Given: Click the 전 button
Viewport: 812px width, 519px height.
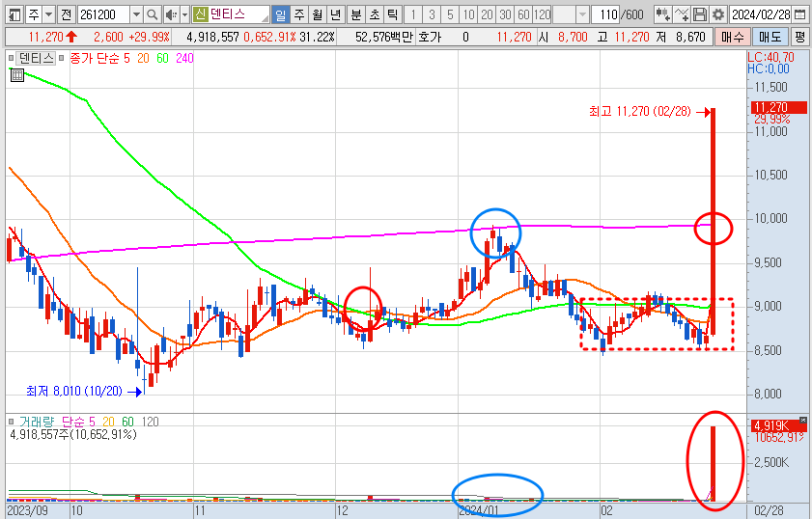Looking at the screenshot, I should [x=67, y=14].
